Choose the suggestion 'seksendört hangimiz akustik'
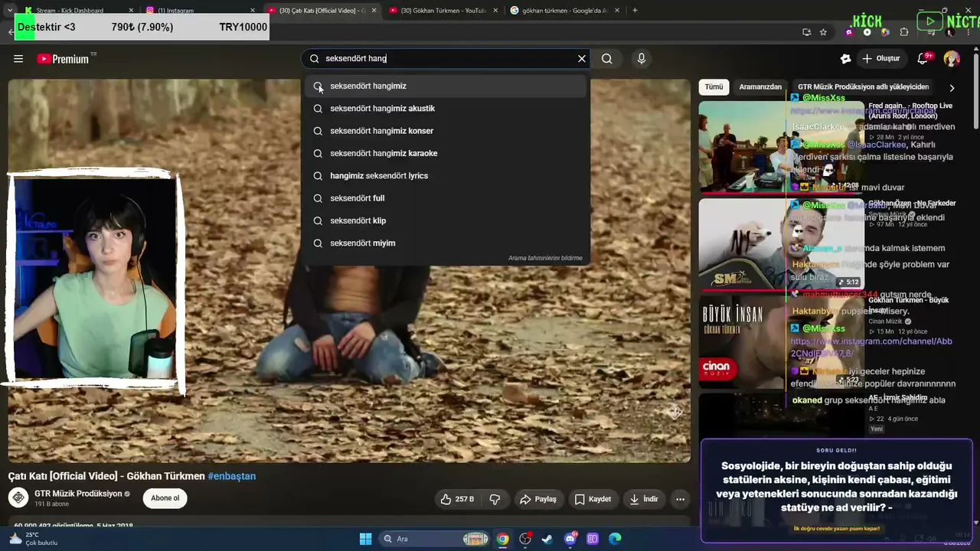 tap(446, 109)
